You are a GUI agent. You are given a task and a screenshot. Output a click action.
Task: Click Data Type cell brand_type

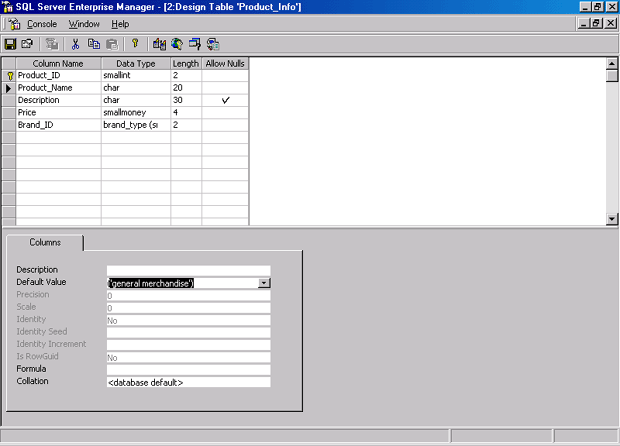coord(136,125)
